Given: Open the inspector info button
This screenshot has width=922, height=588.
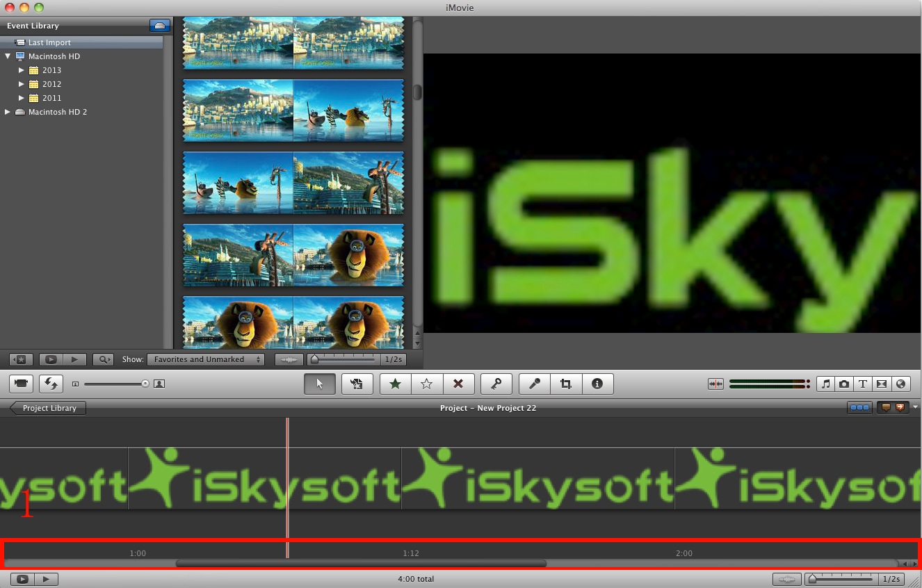Looking at the screenshot, I should pos(597,384).
